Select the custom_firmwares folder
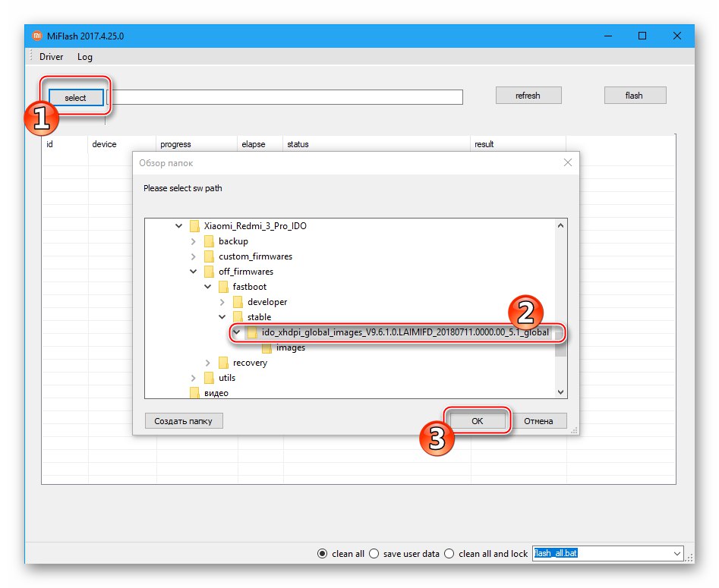719x588 pixels. coord(255,256)
